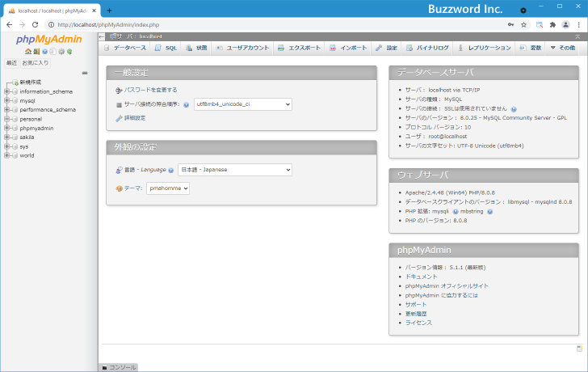This screenshot has width=588, height=372.
Task: Open the コンソール console bar
Action: [x=119, y=367]
